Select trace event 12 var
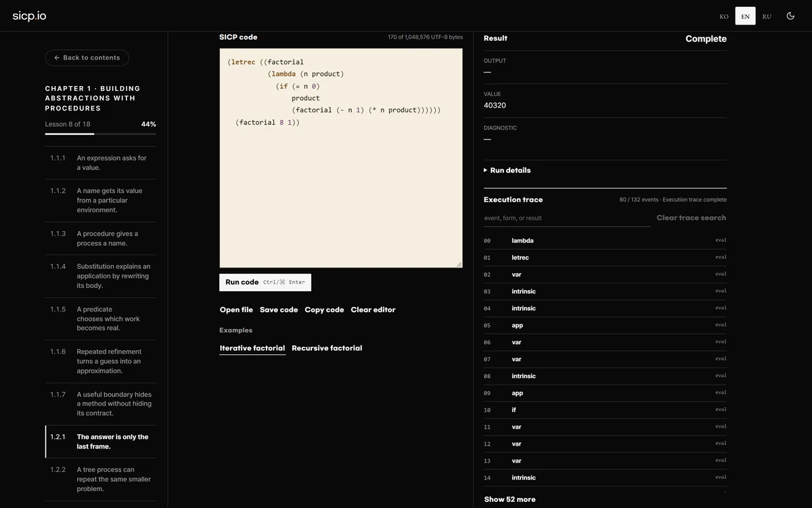This screenshot has width=812, height=508. 605,444
